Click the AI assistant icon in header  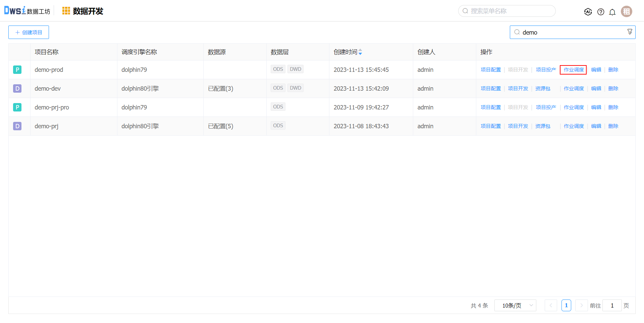point(588,12)
